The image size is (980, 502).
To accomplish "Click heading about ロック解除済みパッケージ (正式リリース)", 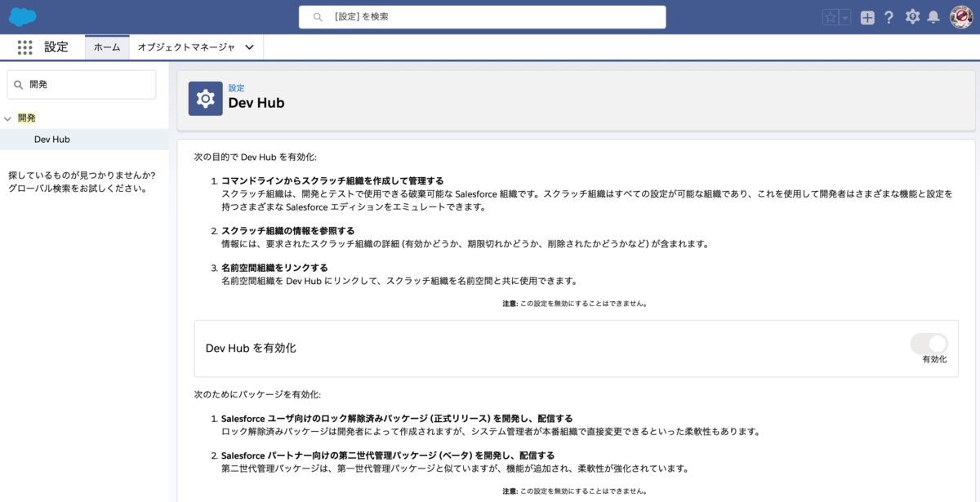I will 397,419.
